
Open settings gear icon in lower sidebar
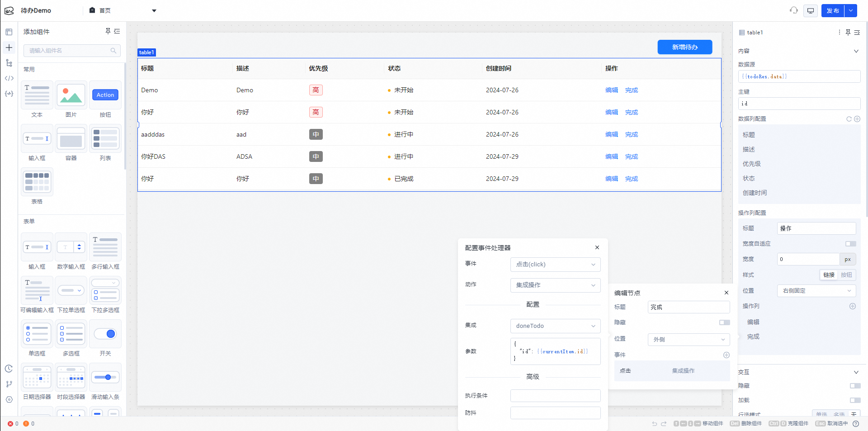pos(9,399)
